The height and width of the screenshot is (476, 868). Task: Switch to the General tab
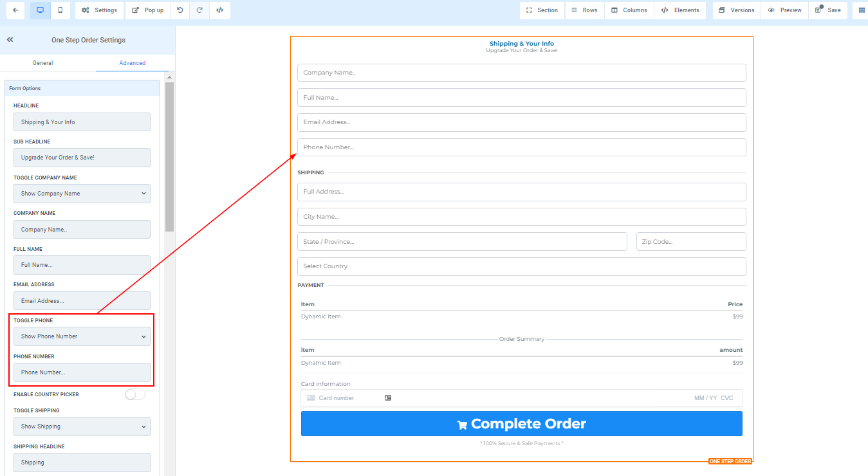(x=42, y=63)
